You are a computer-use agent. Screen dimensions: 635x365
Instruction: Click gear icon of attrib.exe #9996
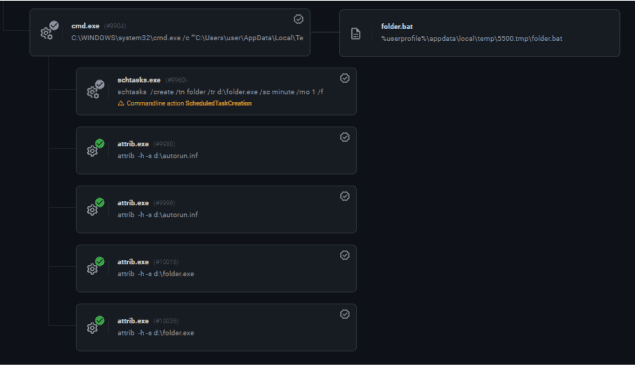point(93,209)
